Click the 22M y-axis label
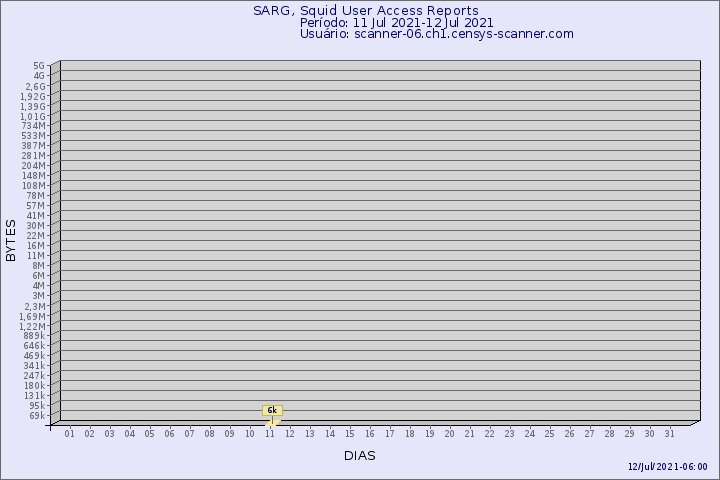Screen dimensions: 720x480 [x=36, y=236]
